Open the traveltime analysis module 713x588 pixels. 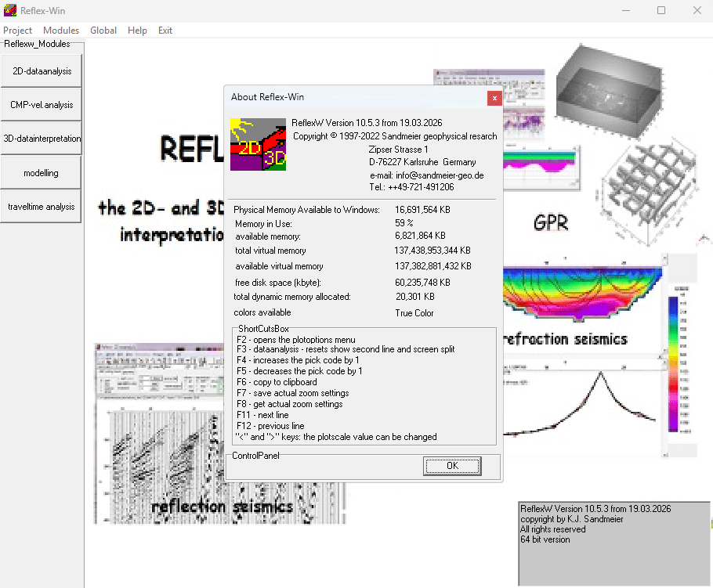point(42,207)
